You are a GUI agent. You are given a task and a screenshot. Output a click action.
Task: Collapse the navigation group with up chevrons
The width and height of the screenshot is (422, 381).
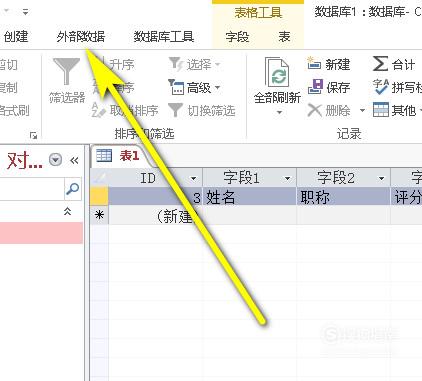(x=68, y=211)
